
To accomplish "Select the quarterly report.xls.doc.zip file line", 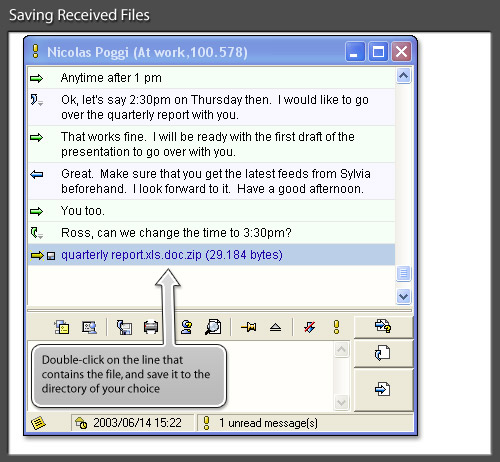I will point(211,255).
